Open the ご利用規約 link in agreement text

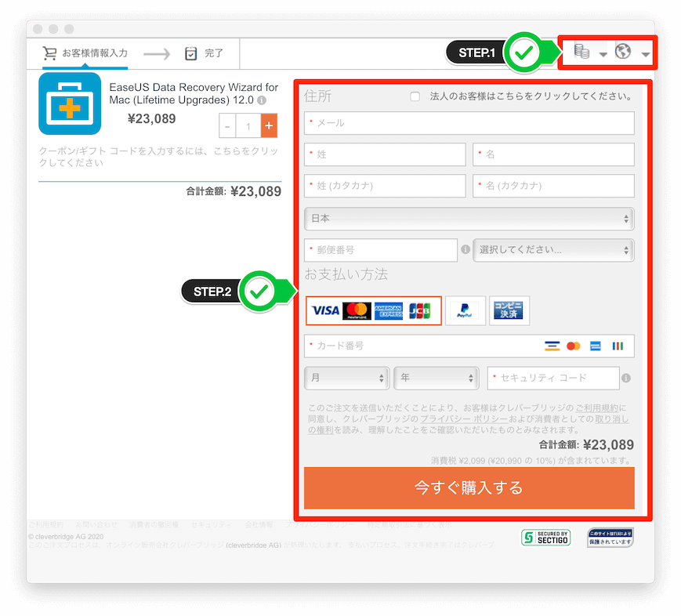(596, 408)
